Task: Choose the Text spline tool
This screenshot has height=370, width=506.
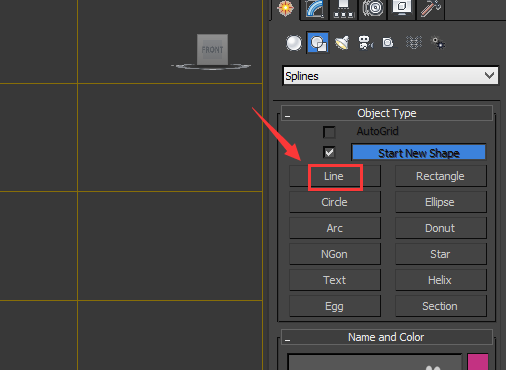Action: click(335, 280)
